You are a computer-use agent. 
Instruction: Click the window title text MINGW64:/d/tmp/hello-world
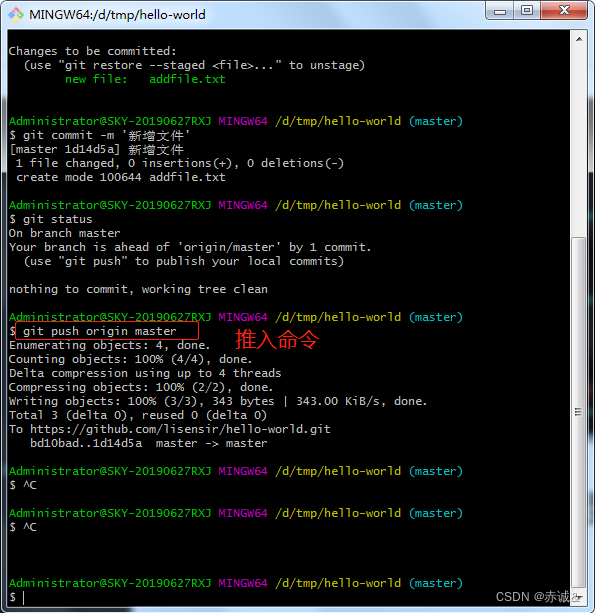[117, 15]
